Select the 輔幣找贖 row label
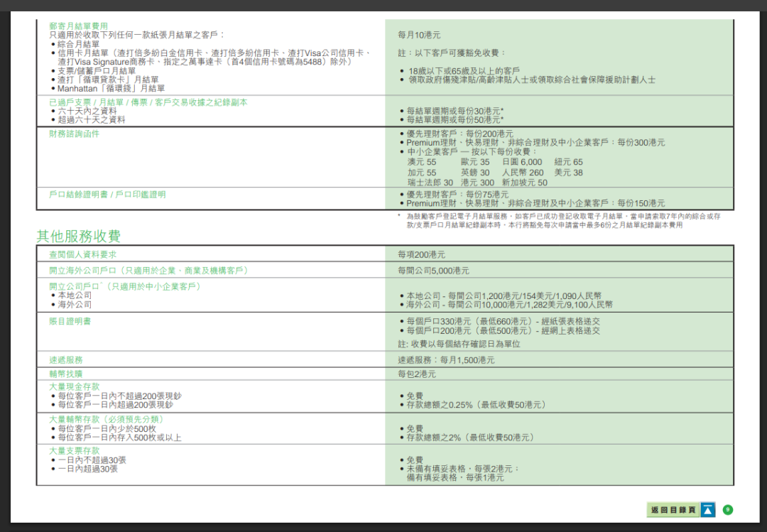 [65, 374]
